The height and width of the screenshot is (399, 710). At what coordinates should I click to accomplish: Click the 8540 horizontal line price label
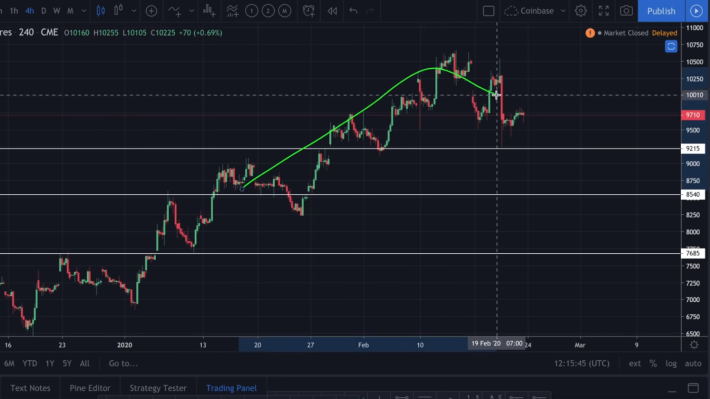tap(693, 195)
